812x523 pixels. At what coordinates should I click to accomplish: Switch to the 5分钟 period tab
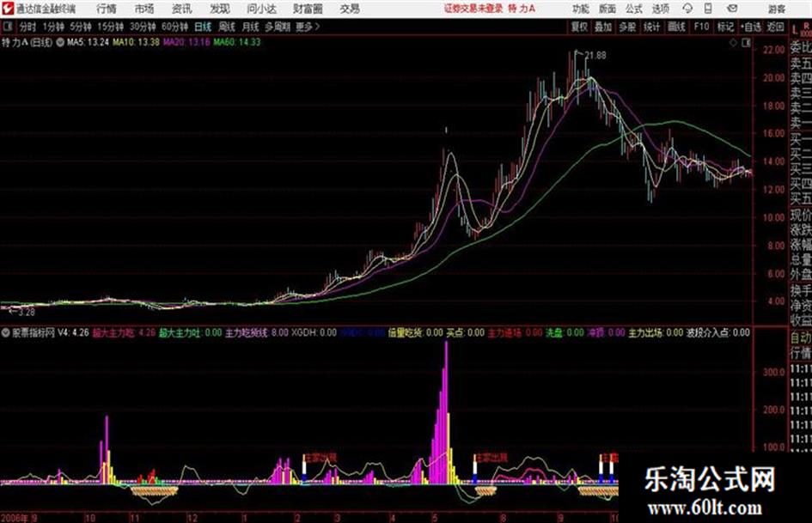coord(81,27)
